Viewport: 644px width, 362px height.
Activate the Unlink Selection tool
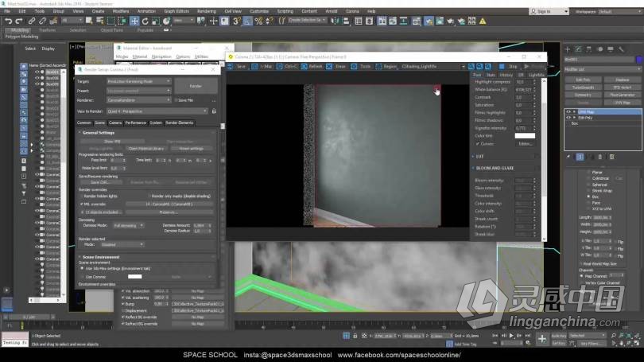[42, 21]
